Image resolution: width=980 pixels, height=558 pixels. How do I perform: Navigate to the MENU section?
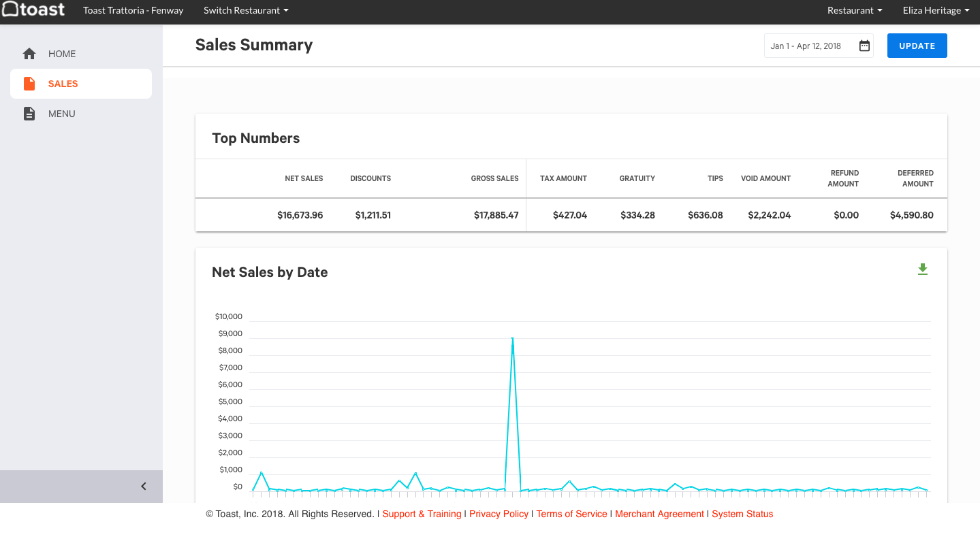click(62, 113)
